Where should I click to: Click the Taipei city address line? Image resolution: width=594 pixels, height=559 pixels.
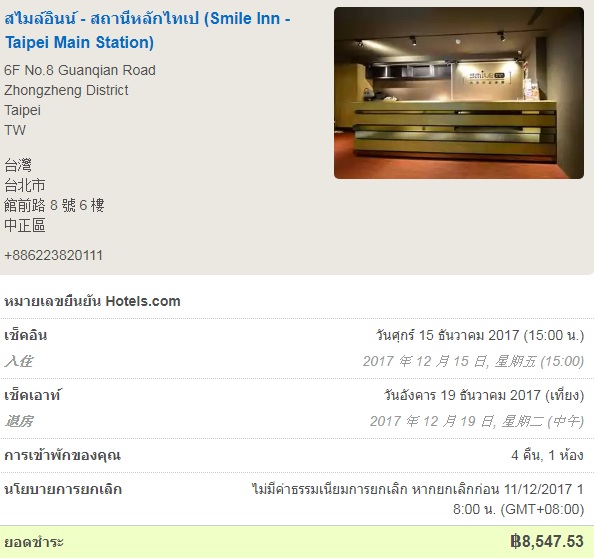[x=22, y=110]
